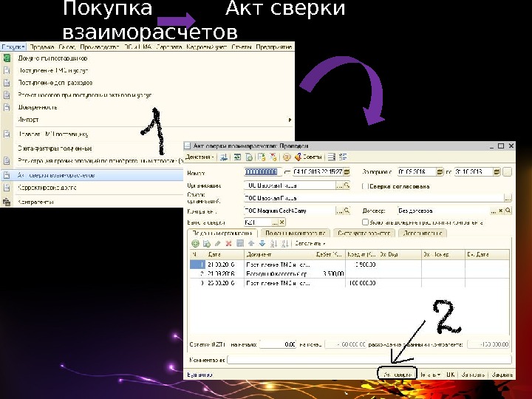The image size is (532, 399).
Task: Select the table row with debit 3 500,00
Action: [349, 273]
